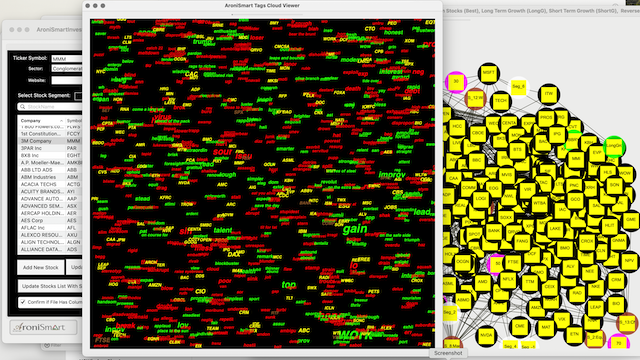
Task: Click the Symbol column header
Action: [x=74, y=121]
